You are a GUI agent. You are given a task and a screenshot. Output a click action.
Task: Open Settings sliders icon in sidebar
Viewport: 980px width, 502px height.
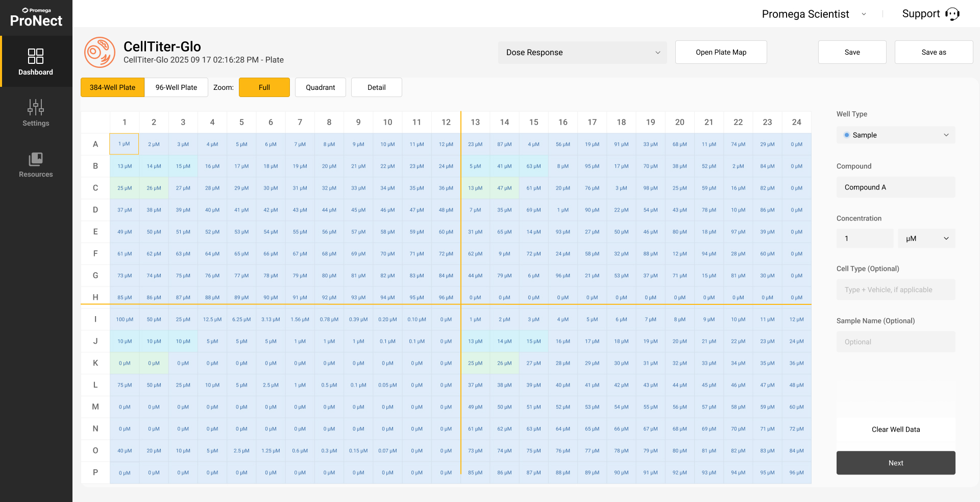pos(36,107)
